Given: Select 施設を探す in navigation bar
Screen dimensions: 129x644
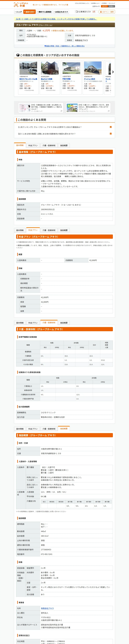Looking at the screenshot, I should (x=30, y=12).
